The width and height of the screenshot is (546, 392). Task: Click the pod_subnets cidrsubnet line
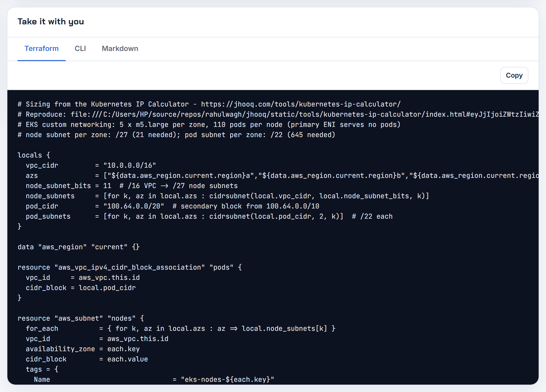click(x=209, y=216)
